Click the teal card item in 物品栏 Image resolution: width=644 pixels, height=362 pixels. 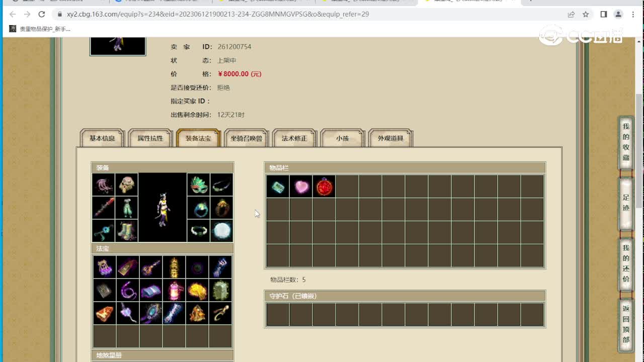tap(278, 186)
